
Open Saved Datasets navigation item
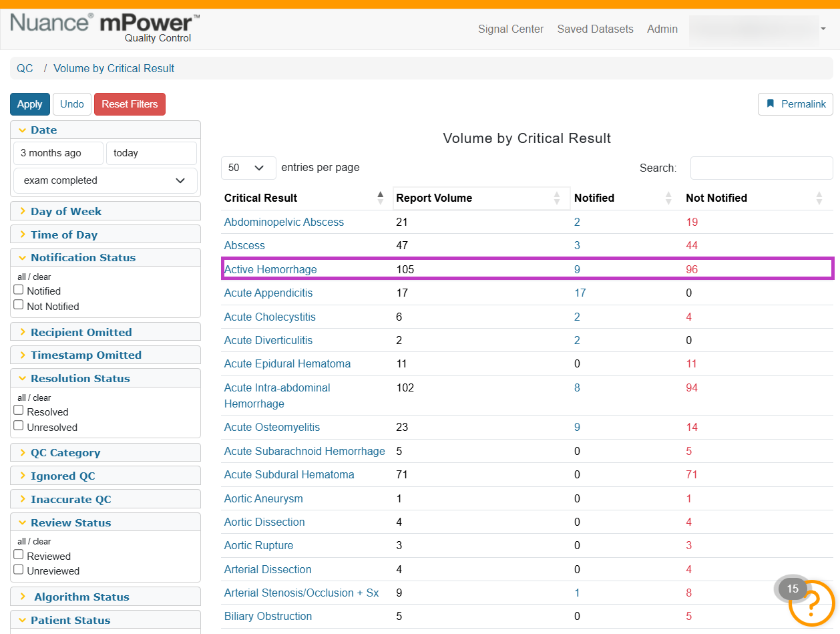(x=595, y=29)
